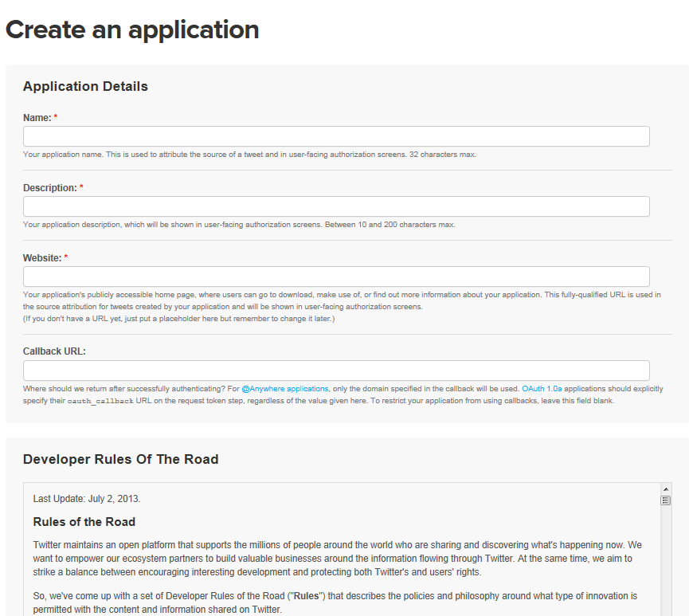The image size is (689, 616).
Task: Click the Application Details heading
Action: pyautogui.click(x=85, y=86)
